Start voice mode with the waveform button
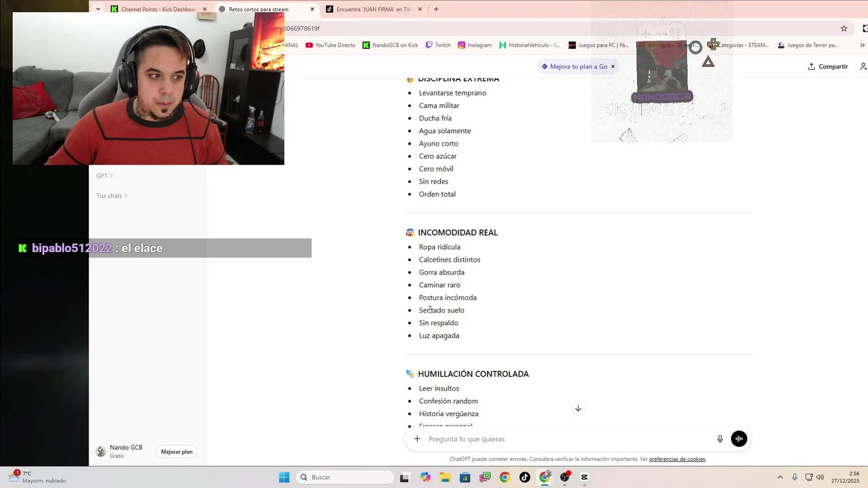Screen dimensions: 868x488 (739, 439)
